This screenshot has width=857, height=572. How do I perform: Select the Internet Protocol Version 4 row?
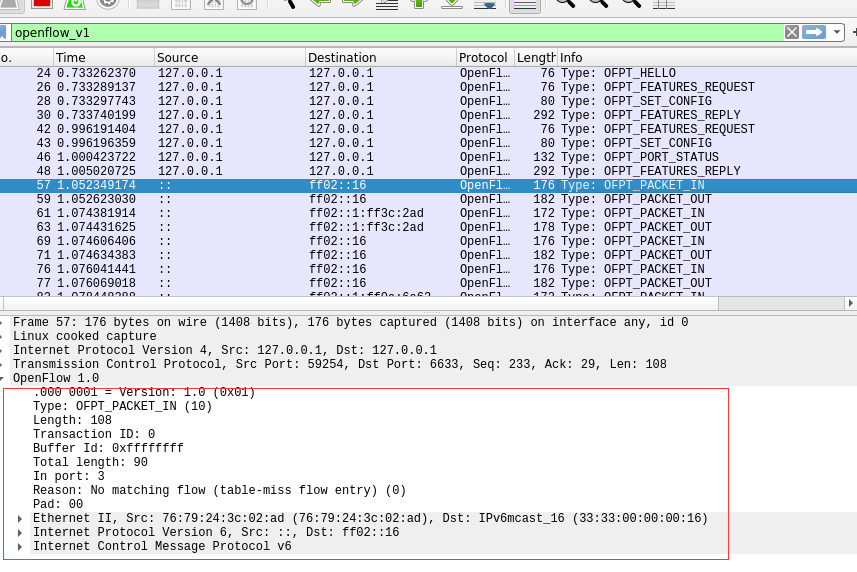point(428,350)
